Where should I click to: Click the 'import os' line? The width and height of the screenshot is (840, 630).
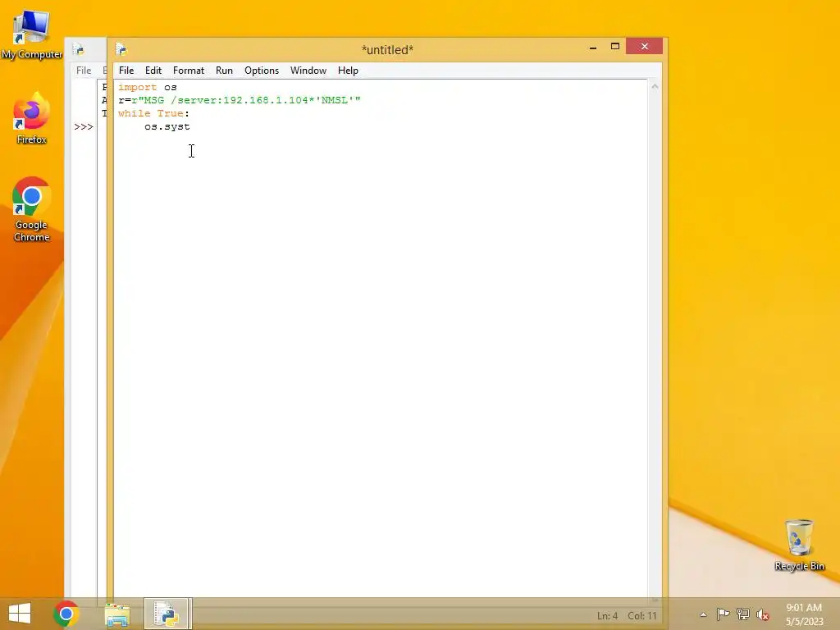click(148, 87)
